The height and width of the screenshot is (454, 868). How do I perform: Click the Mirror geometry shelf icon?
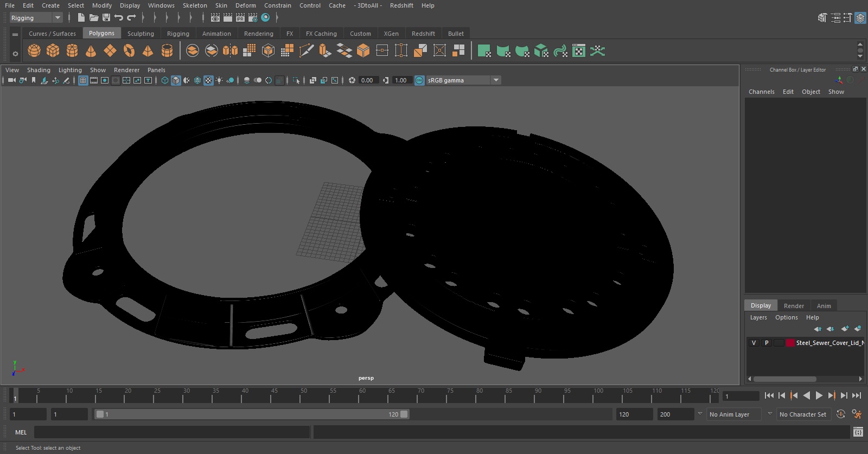click(x=230, y=51)
